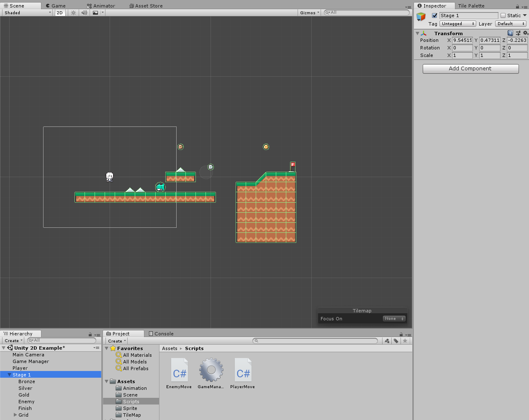Open Inspector panel options menu
The image size is (529, 420).
click(524, 7)
